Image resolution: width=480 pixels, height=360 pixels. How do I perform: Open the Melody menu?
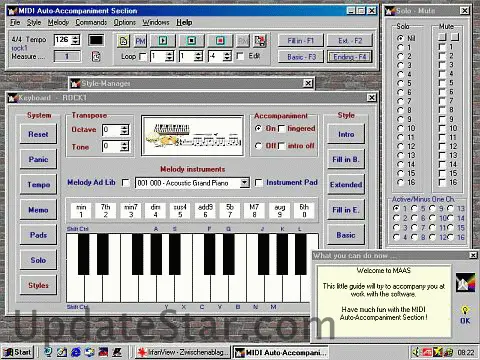pos(58,22)
